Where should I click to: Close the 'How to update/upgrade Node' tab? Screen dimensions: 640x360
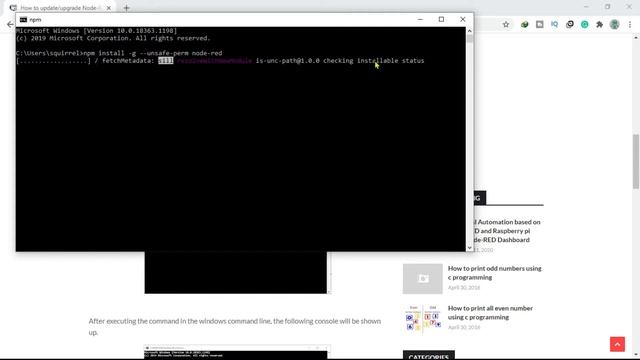(109, 8)
